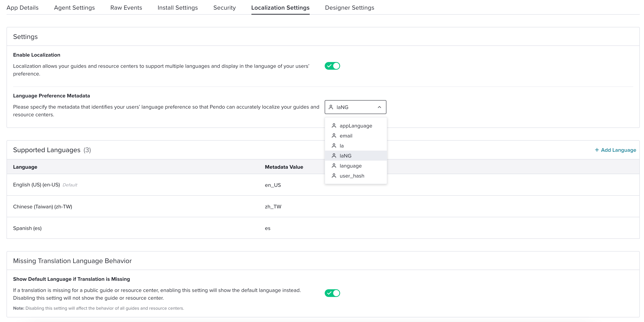Click the Spanish (es) language row
Screen dimensions: 644x322
[x=323, y=228]
